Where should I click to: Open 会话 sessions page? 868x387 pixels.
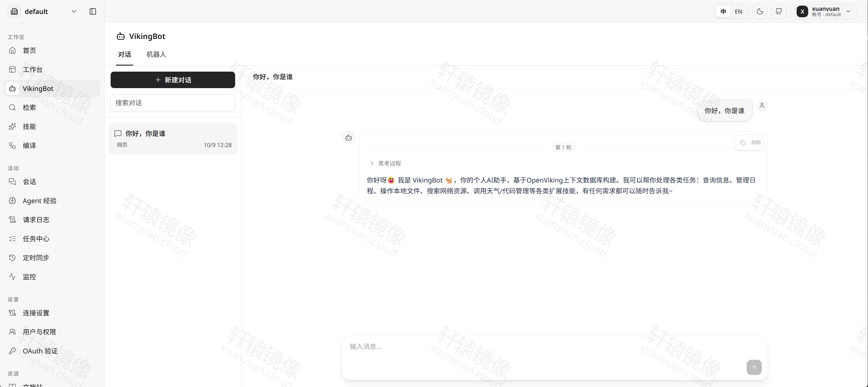click(52, 182)
